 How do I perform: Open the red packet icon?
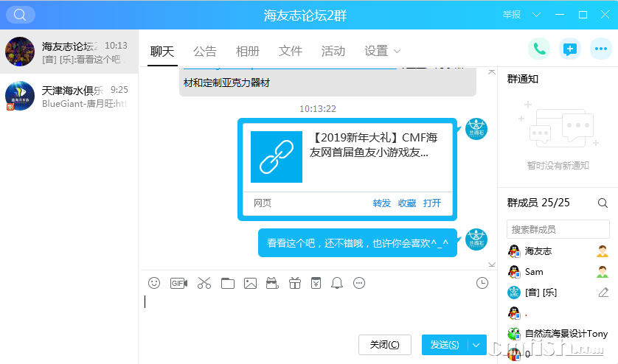pyautogui.click(x=316, y=283)
